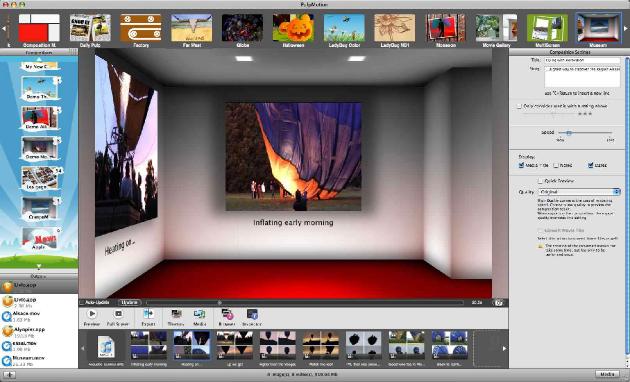630x382 pixels.
Task: Select the audio file icon in filmstrip
Action: point(106,347)
